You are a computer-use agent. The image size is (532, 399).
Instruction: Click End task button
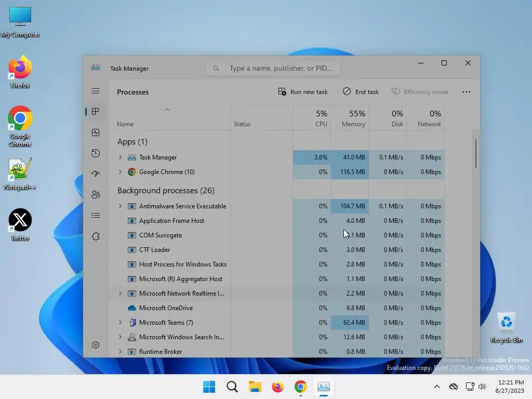pyautogui.click(x=361, y=92)
